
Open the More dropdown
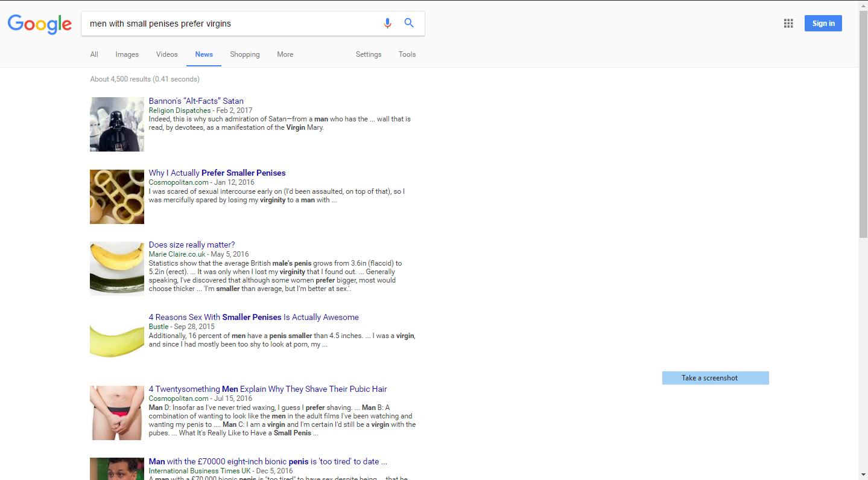(x=285, y=54)
